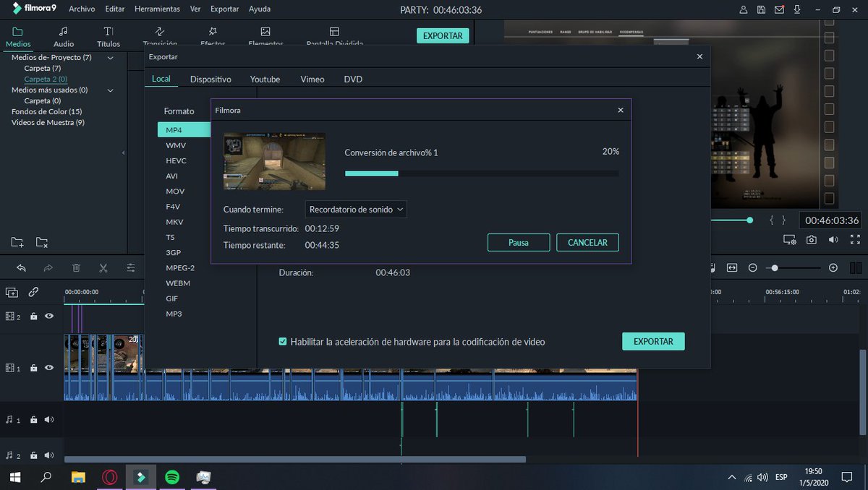Switch to the DVD export tab
The image size is (868, 490).
pyautogui.click(x=353, y=79)
